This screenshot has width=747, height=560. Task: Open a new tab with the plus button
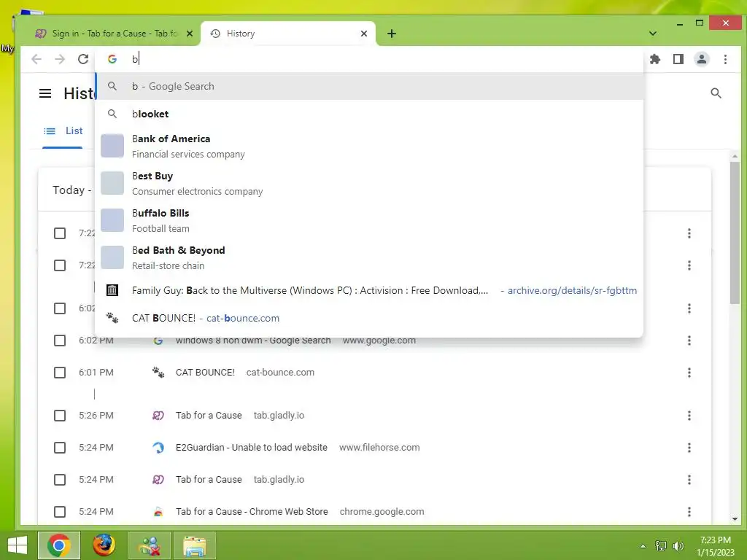coord(392,34)
